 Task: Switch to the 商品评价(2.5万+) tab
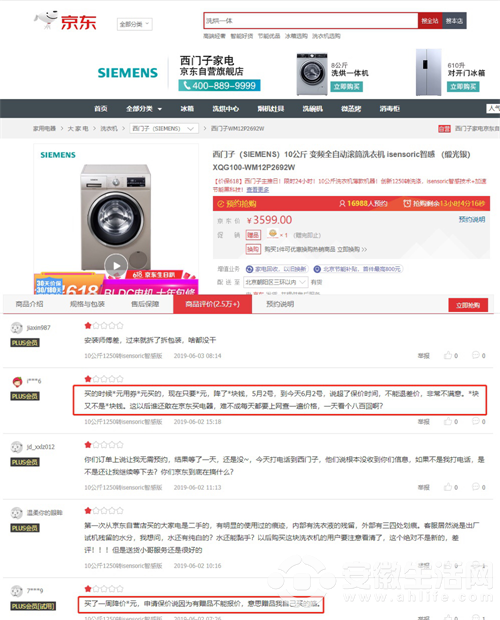click(x=212, y=304)
